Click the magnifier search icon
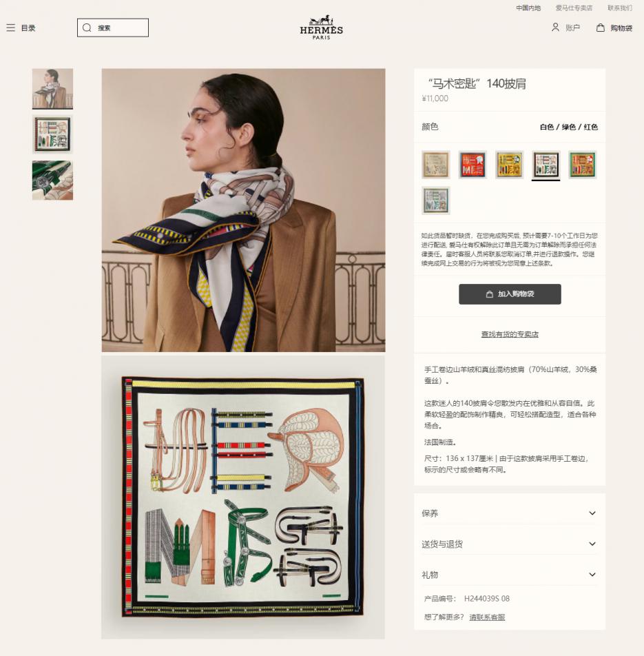Image resolution: width=644 pixels, height=656 pixels. point(87,28)
